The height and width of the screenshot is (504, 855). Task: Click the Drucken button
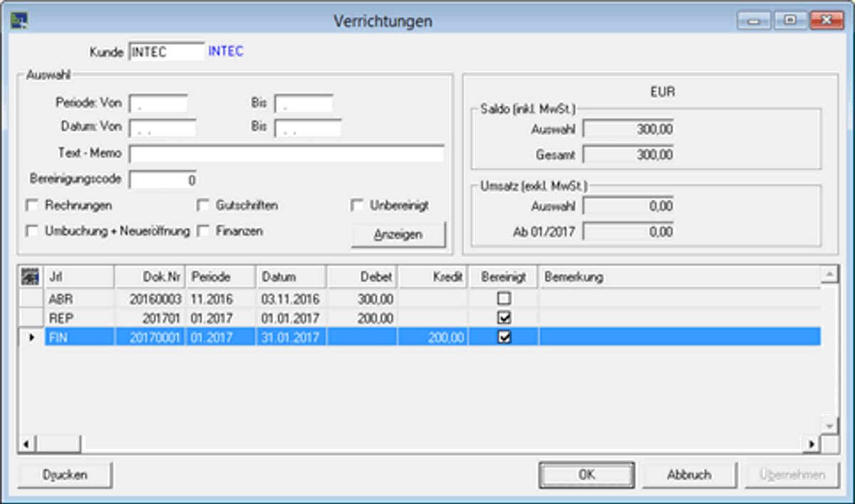[65, 475]
